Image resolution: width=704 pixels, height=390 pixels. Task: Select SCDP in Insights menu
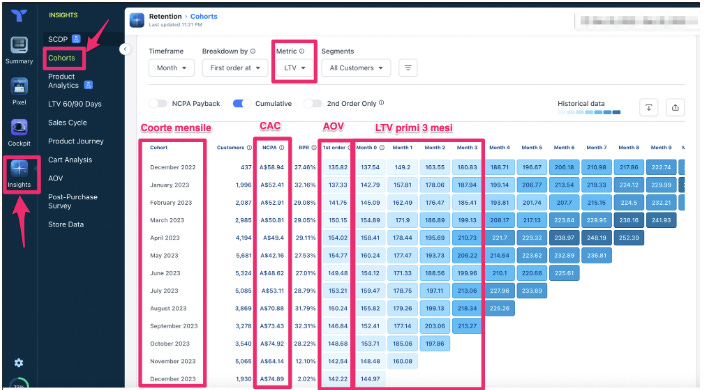coord(58,39)
